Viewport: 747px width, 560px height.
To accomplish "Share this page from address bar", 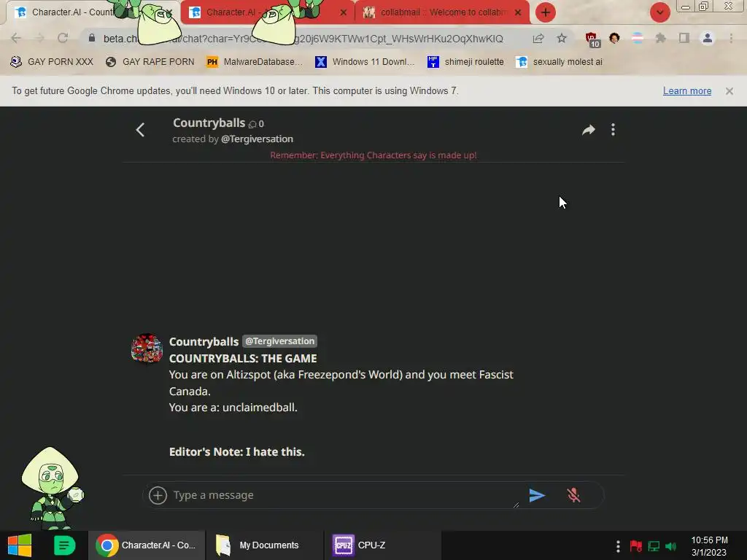I will click(538, 39).
